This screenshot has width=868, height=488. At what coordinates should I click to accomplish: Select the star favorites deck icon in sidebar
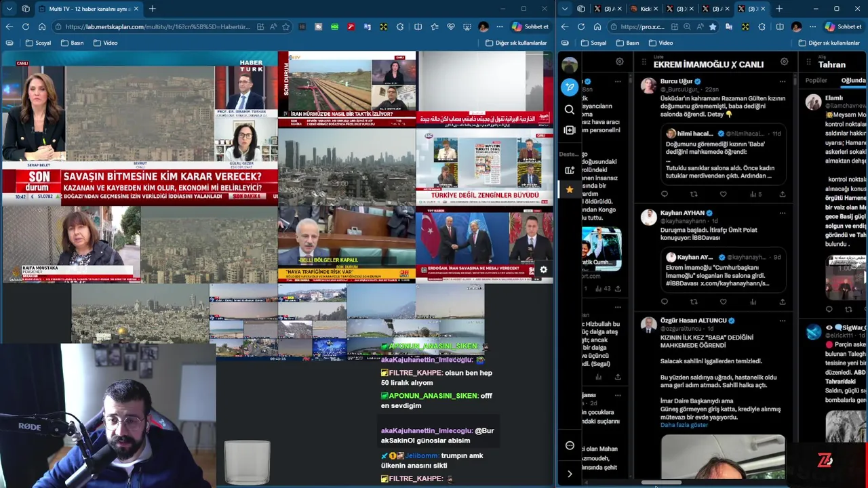click(570, 189)
